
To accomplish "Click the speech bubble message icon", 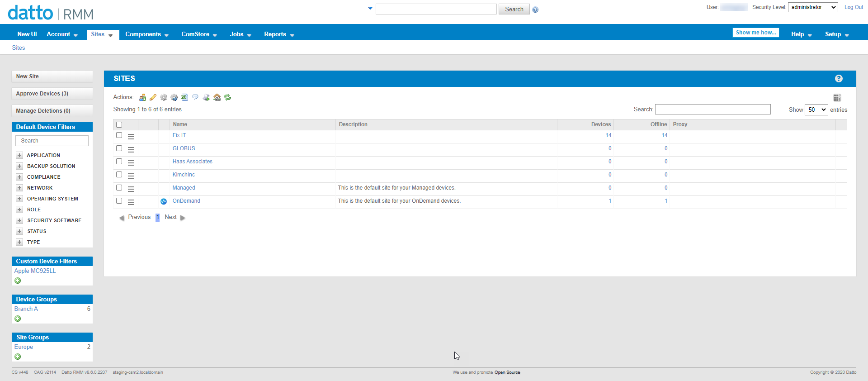I will 195,97.
